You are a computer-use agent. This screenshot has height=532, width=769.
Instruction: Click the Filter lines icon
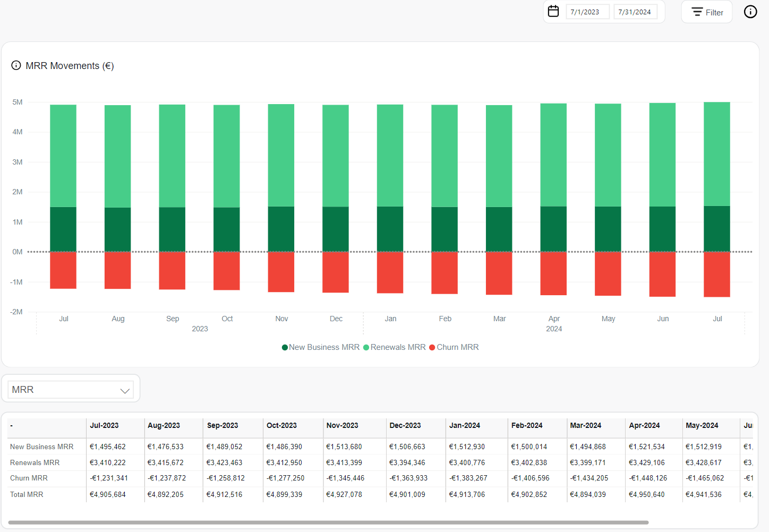click(x=697, y=12)
